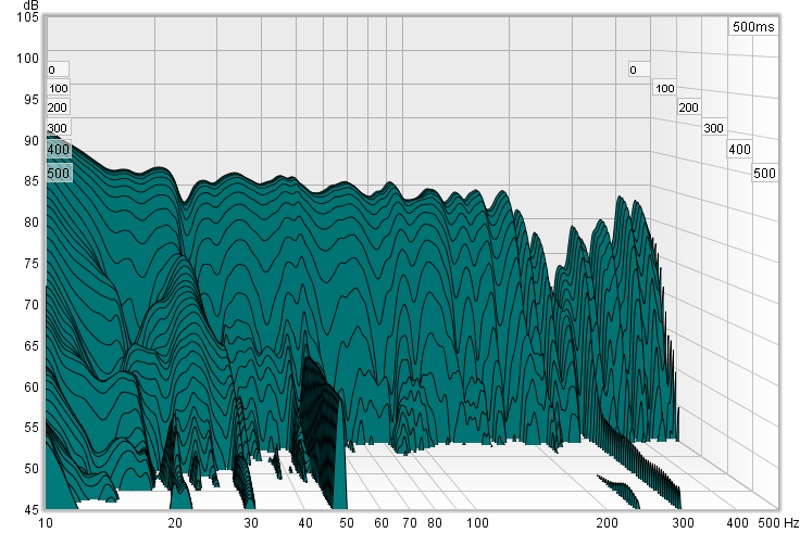Click the 300 Hz frequency axis tick
The image size is (800, 533).
pos(683,523)
